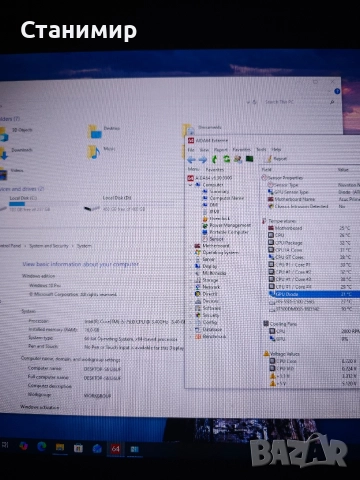This screenshot has height=480, width=360.
Task: Open the Music folder in Explorer window
Action: pyautogui.click(x=101, y=152)
